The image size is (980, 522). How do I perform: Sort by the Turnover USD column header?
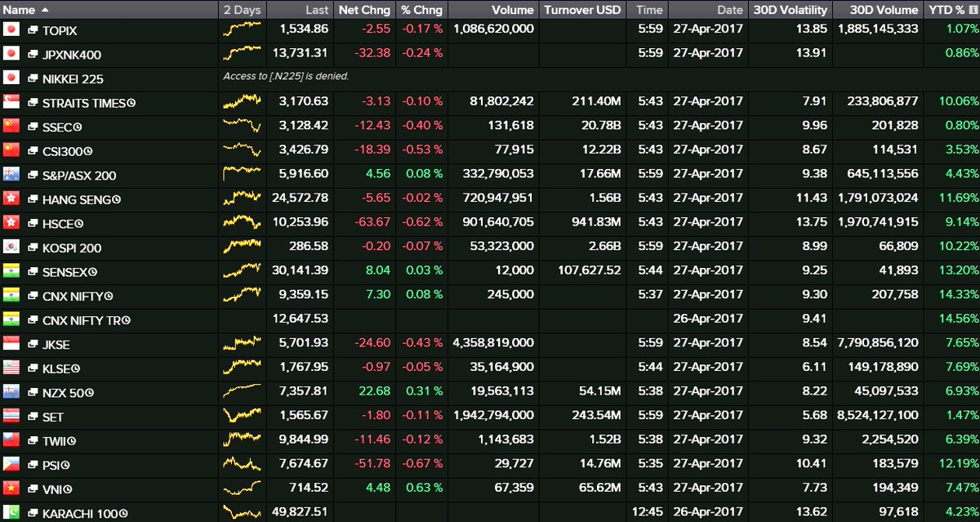(583, 10)
